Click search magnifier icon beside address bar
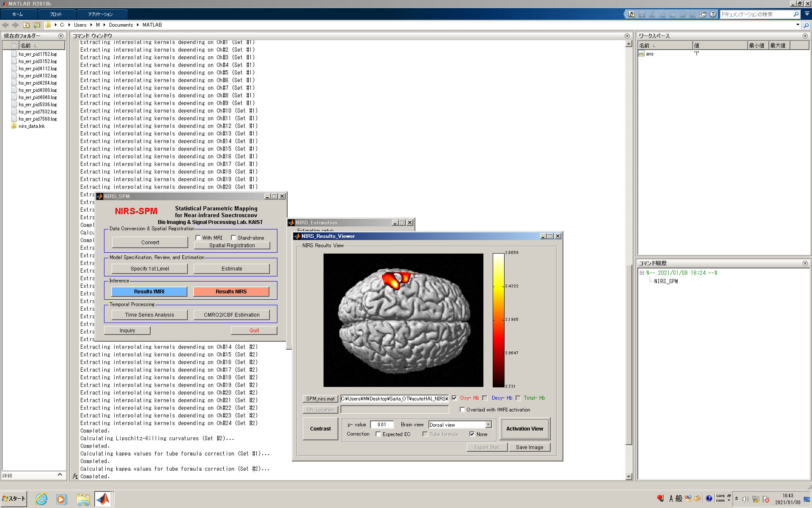The width and height of the screenshot is (812, 508). 806,25
